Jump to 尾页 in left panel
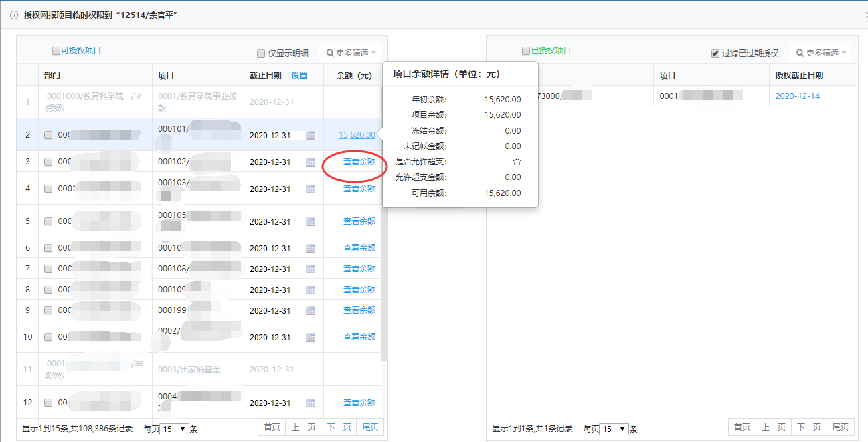This screenshot has height=442, width=868. (x=370, y=427)
